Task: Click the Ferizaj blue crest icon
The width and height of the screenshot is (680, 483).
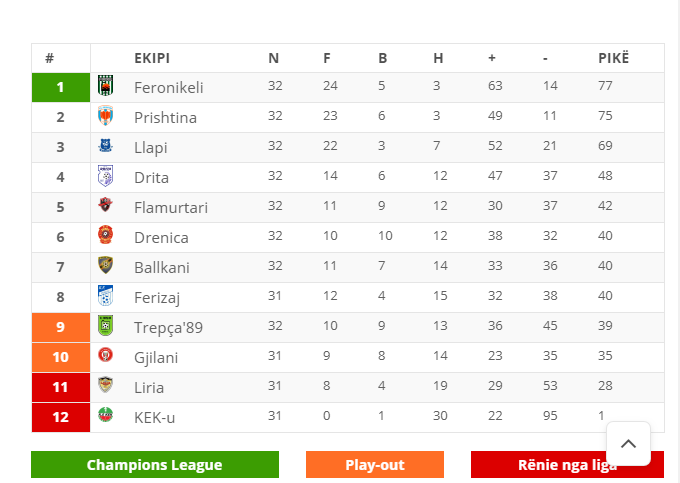Action: (x=105, y=295)
